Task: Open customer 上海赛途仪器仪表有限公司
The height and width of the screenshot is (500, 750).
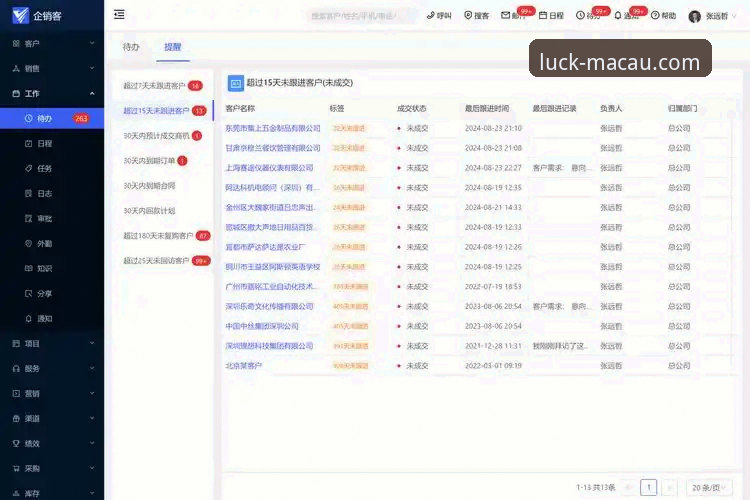Action: pos(269,168)
